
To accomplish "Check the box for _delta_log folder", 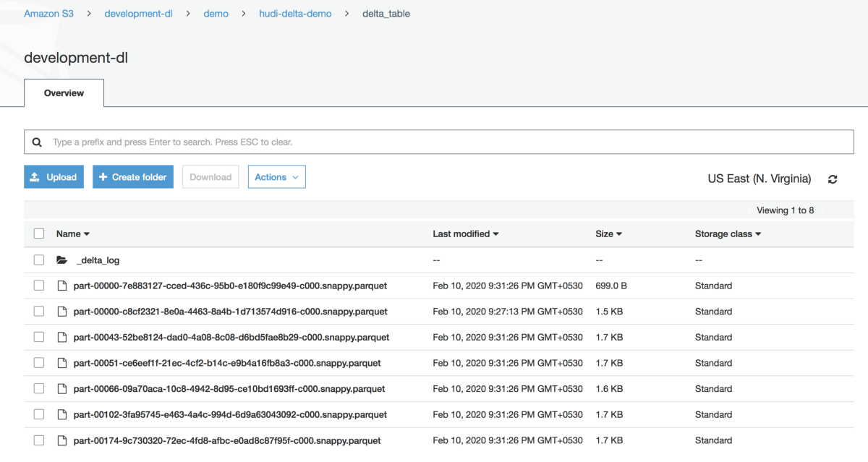I will pos(39,260).
